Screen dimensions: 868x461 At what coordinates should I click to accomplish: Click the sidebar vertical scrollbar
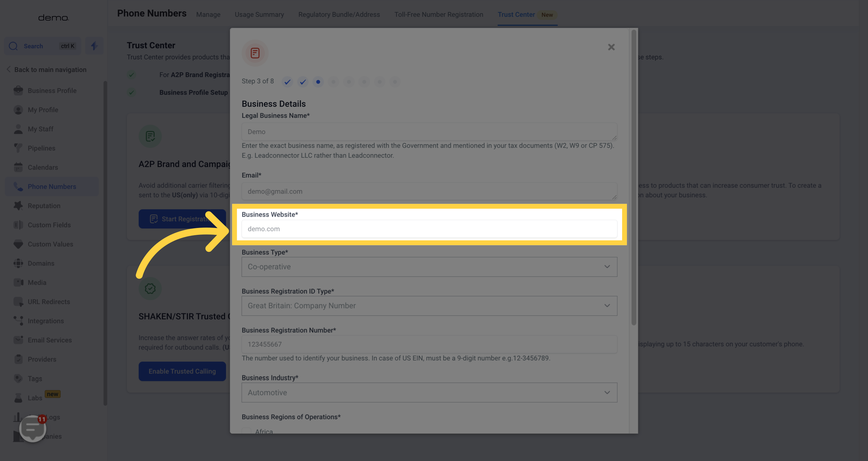pos(105,243)
